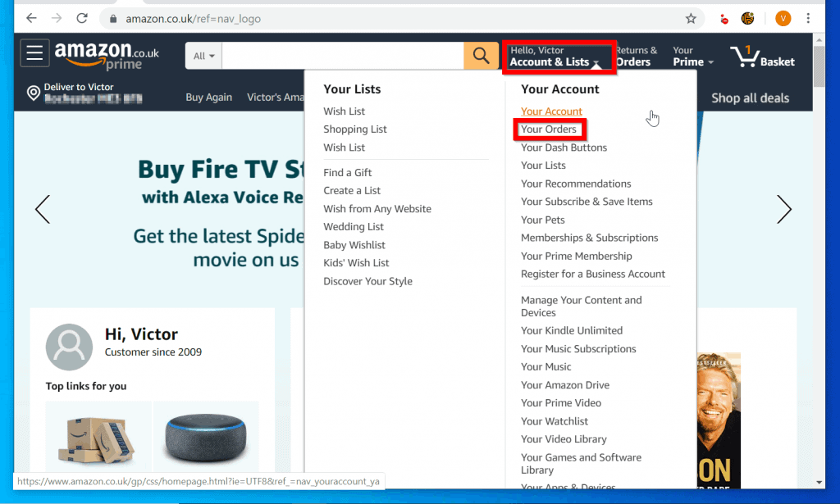The image size is (840, 504).
Task: Click the Amazon.co.uk prime logo
Action: click(107, 56)
